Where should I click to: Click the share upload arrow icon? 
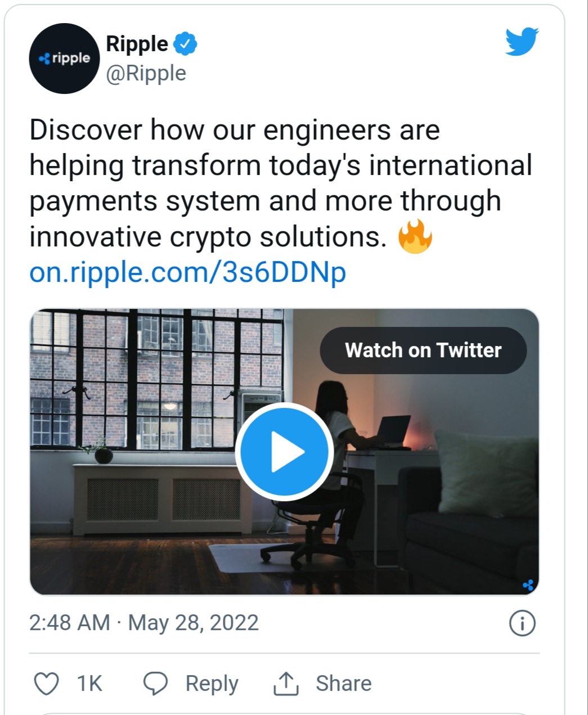click(286, 683)
